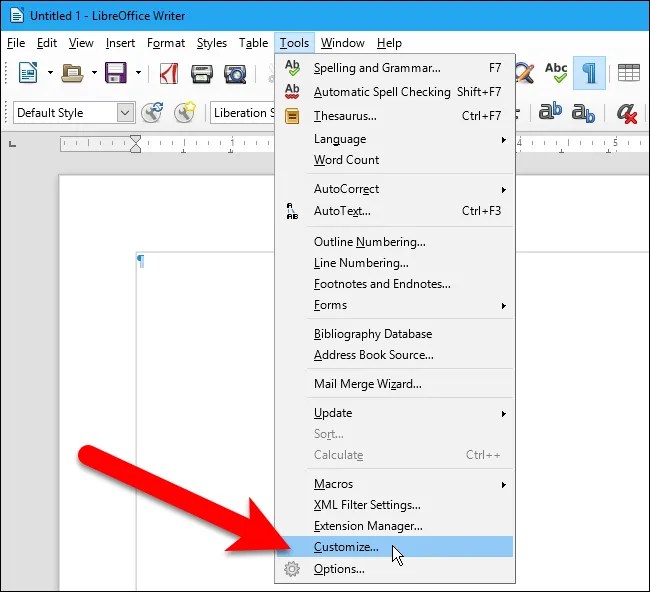Screen dimensions: 650x592
Task: Expand the Forms submenu
Action: (395, 305)
